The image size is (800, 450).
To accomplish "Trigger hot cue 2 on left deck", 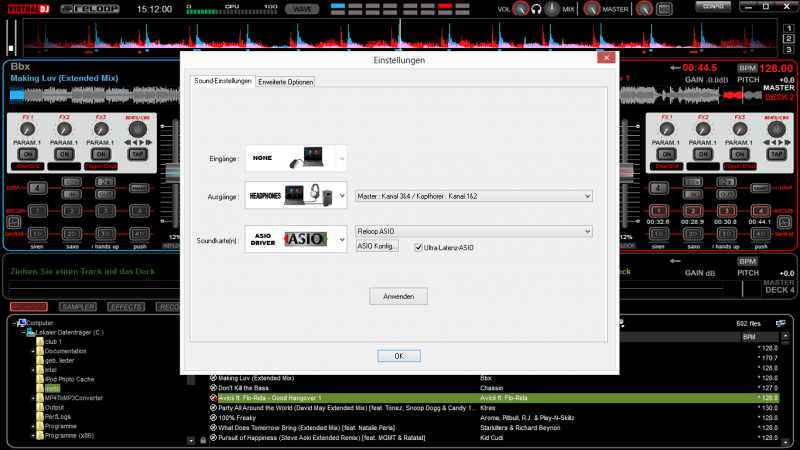I will pyautogui.click(x=71, y=211).
